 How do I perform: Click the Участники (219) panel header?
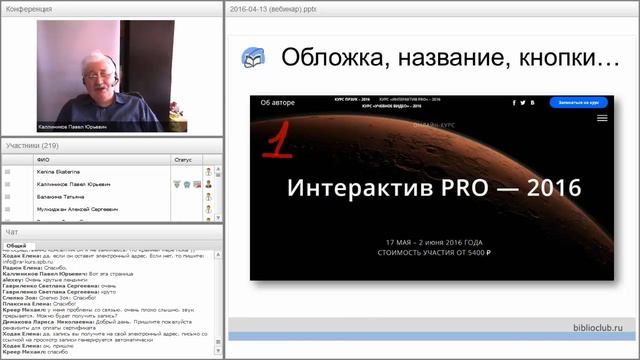pyautogui.click(x=112, y=146)
